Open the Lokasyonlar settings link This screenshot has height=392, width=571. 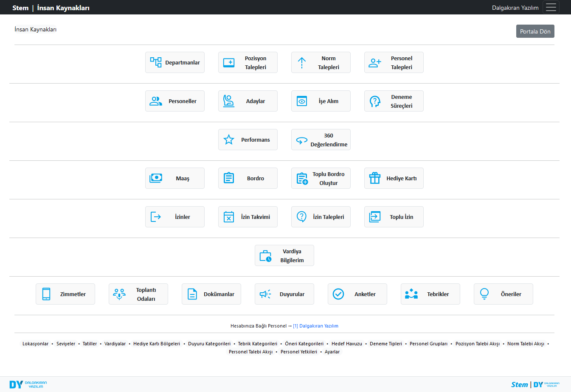coord(36,344)
